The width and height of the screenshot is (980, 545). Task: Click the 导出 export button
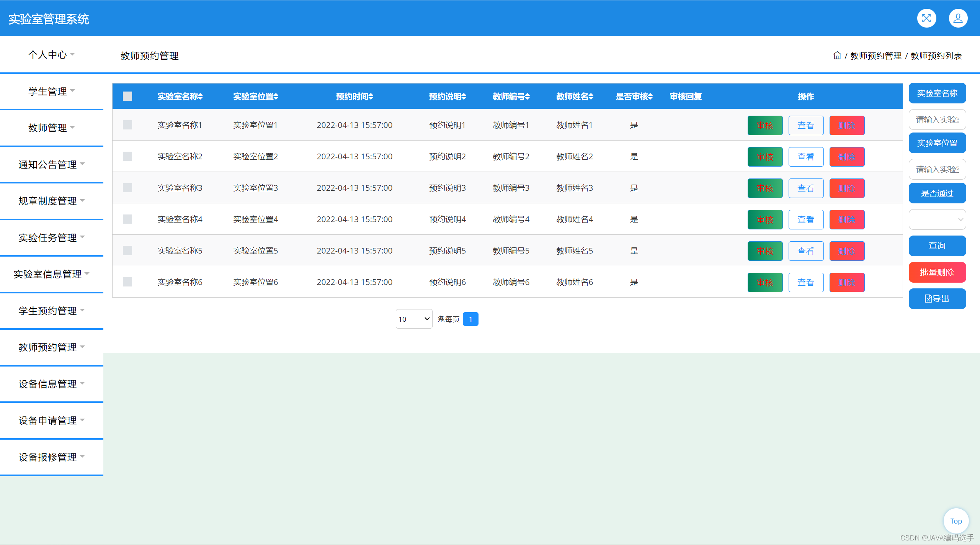937,299
